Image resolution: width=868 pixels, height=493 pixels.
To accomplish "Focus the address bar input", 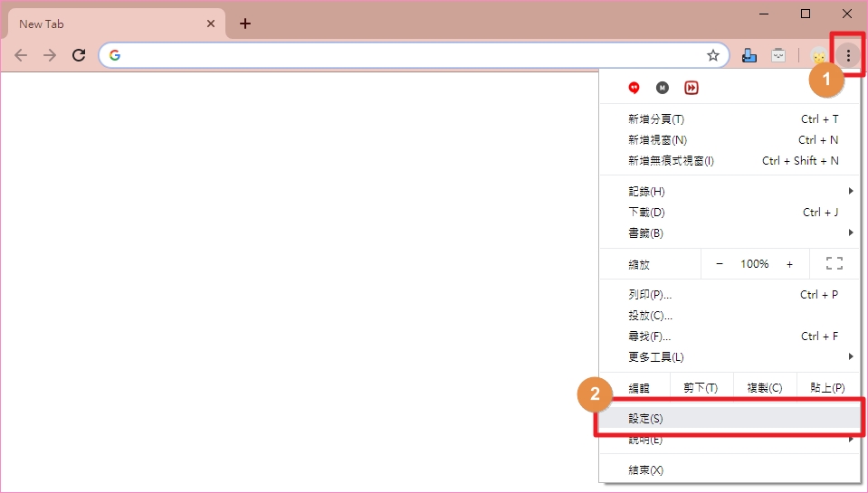I will [413, 55].
